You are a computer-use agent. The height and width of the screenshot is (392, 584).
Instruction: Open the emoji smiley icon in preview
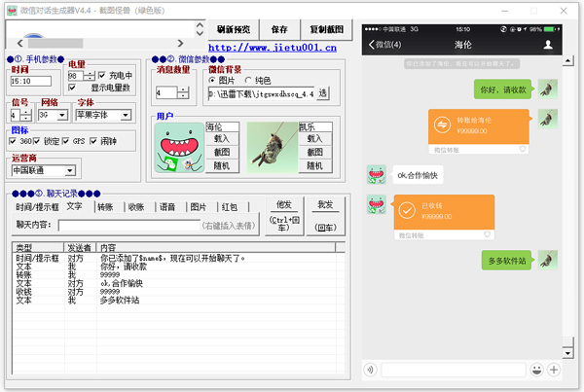pos(536,370)
